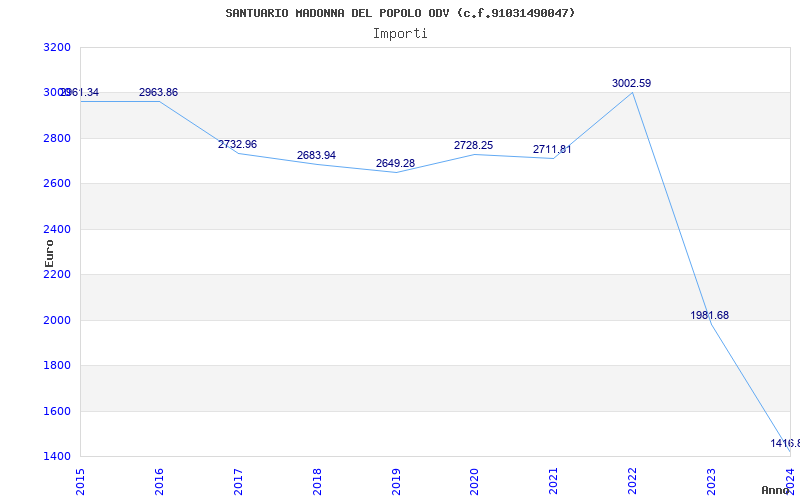
Task: Click the 2732.96 data label
Action: pyautogui.click(x=237, y=144)
